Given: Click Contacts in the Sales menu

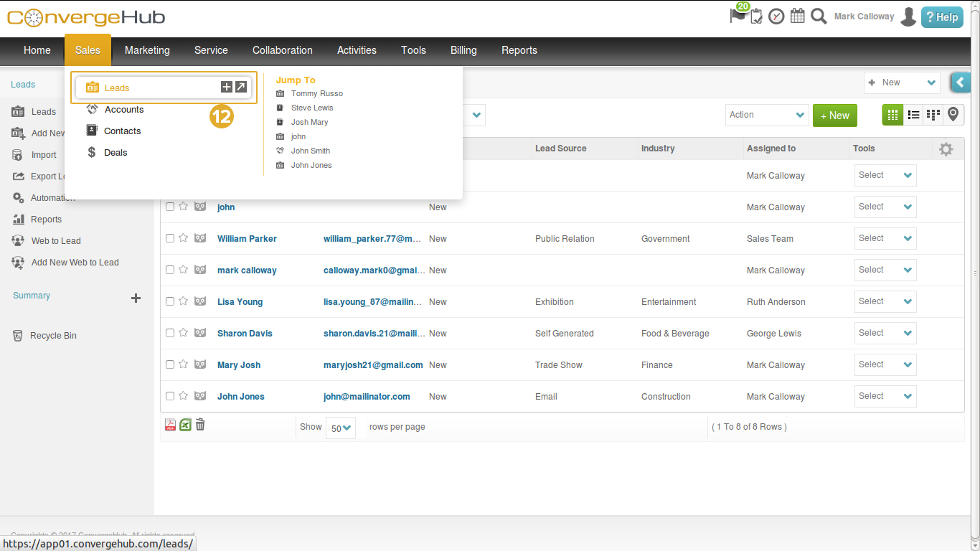Looking at the screenshot, I should pyautogui.click(x=123, y=131).
